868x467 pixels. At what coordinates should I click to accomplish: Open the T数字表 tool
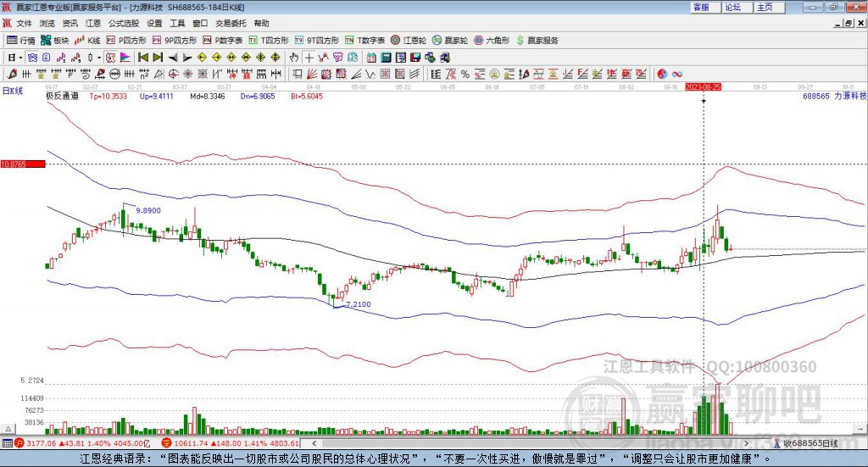[364, 41]
